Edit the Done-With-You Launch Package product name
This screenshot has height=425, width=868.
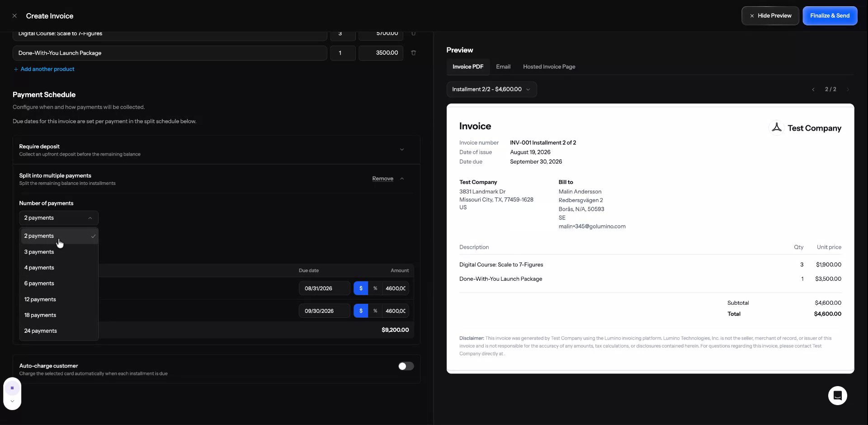coord(170,53)
